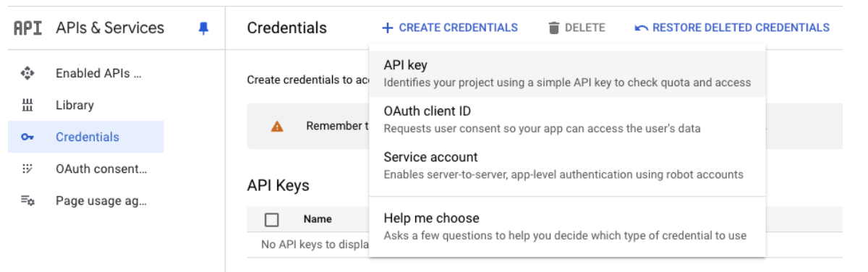Click the orange warning triangle icon
Image resolution: width=868 pixels, height=272 pixels.
pos(277,126)
